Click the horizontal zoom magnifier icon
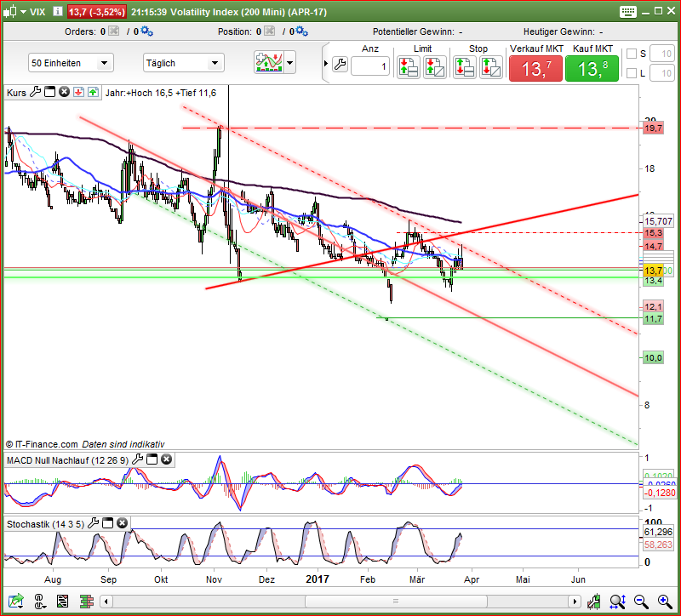Image resolution: width=681 pixels, height=616 pixels. coord(615,602)
